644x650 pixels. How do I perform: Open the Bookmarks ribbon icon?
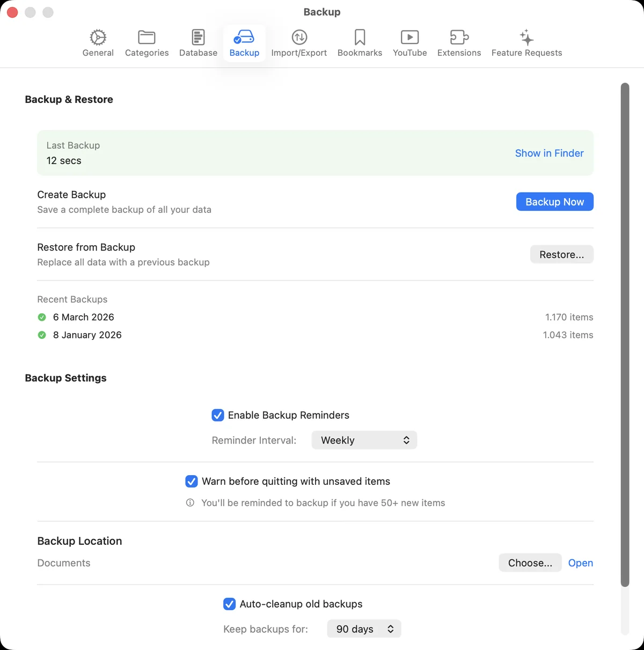tap(360, 38)
